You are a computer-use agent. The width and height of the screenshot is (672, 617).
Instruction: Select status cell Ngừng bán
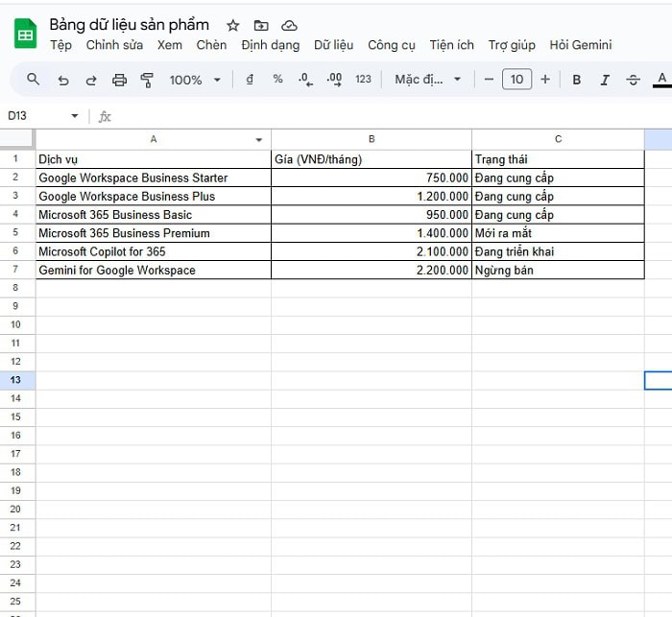(558, 270)
